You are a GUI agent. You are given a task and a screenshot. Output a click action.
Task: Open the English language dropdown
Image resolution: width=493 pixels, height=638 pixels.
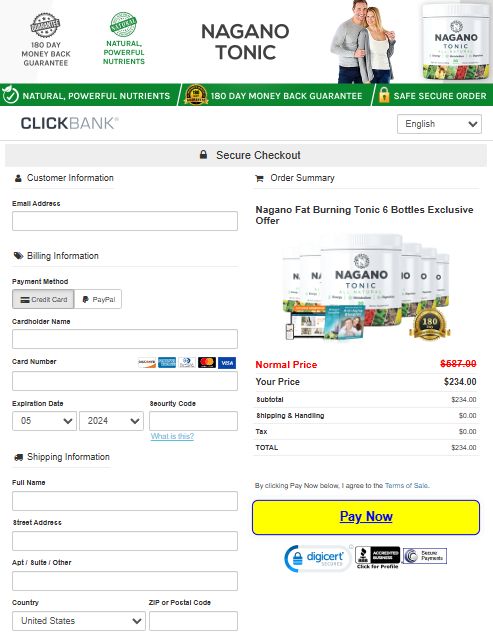tap(439, 124)
